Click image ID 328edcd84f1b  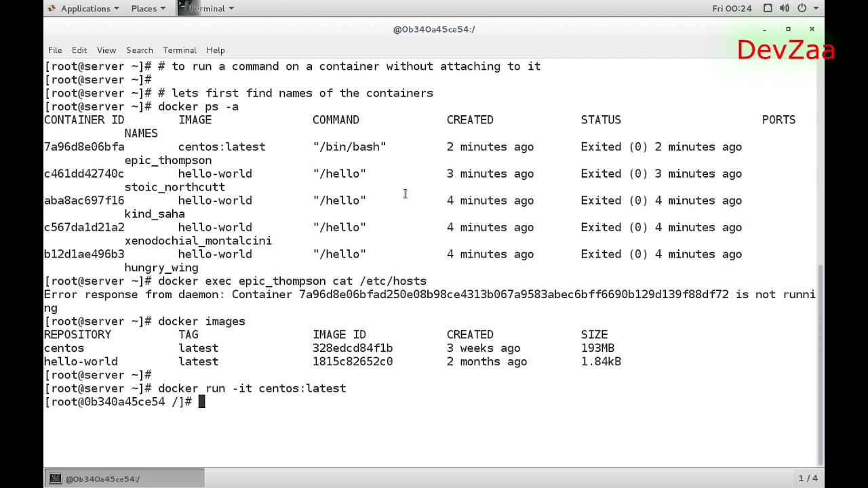tap(353, 348)
